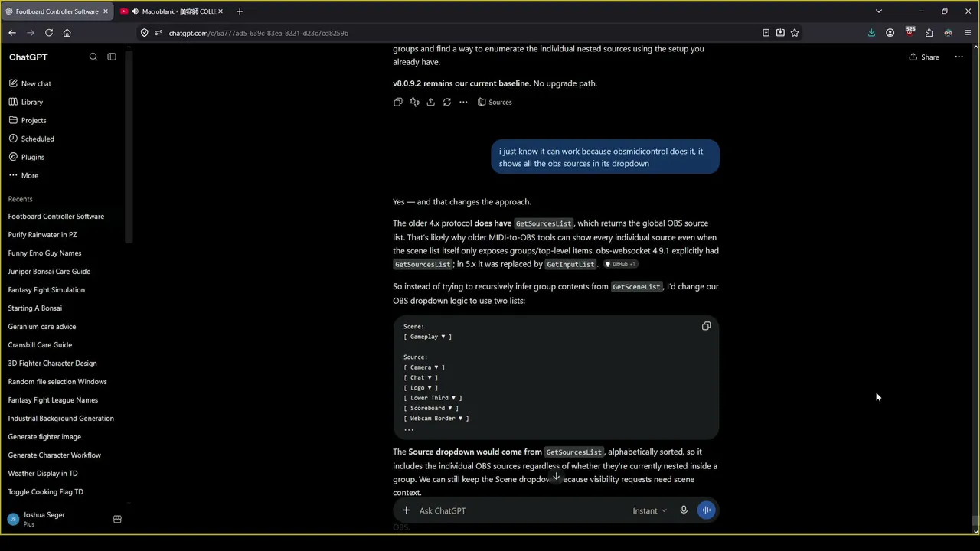Reload the current page
980x551 pixels.
[x=49, y=33]
